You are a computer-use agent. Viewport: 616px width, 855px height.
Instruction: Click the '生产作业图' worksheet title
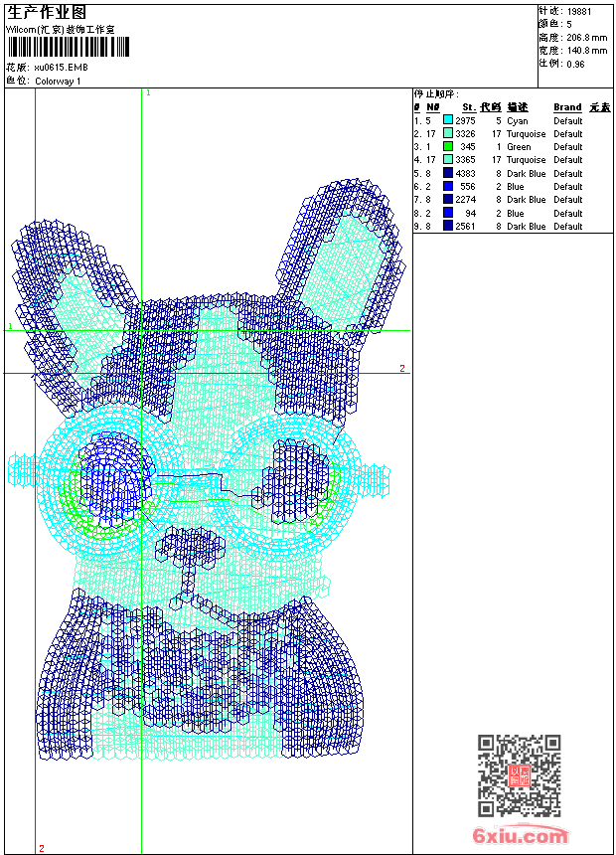[47, 13]
